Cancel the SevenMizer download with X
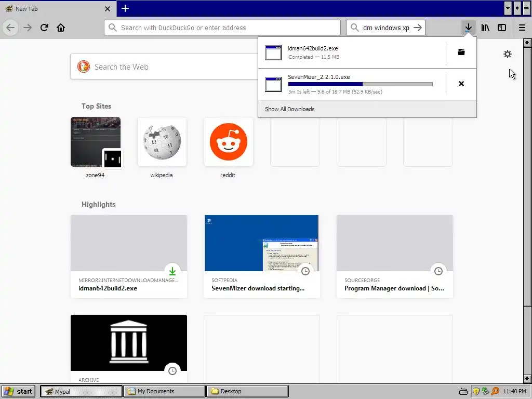Screen dimensions: 532x399 pos(461,84)
